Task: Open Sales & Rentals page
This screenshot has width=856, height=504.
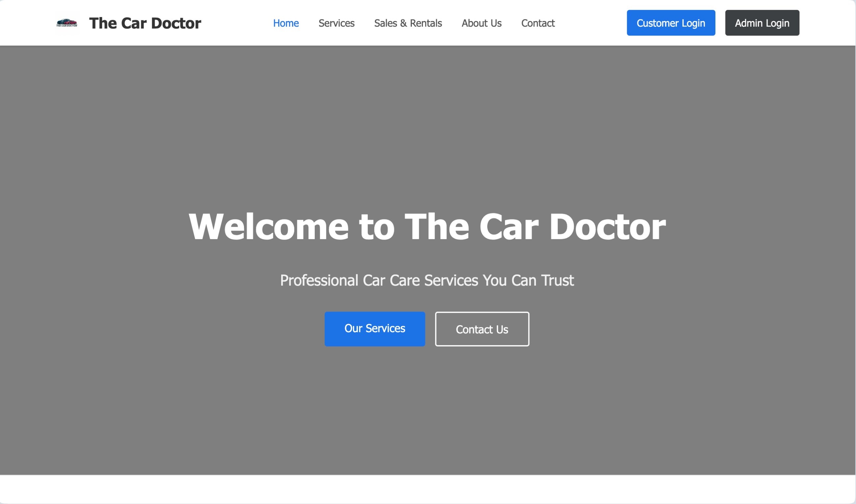Action: [x=408, y=23]
